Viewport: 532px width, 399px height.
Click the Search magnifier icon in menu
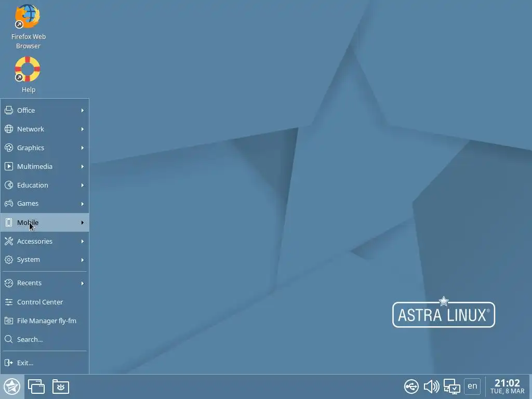click(x=9, y=339)
